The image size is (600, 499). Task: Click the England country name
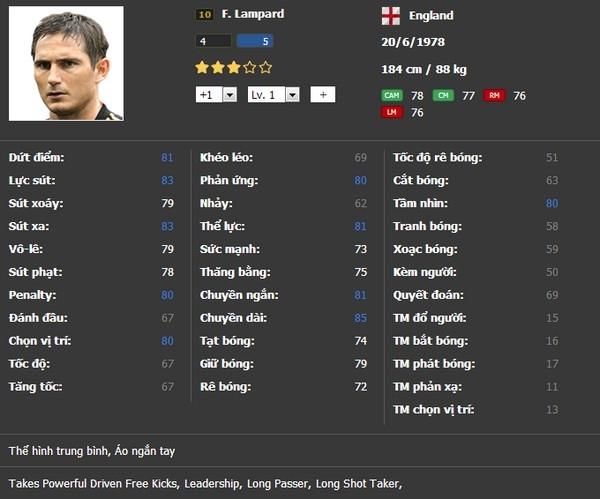tap(430, 16)
